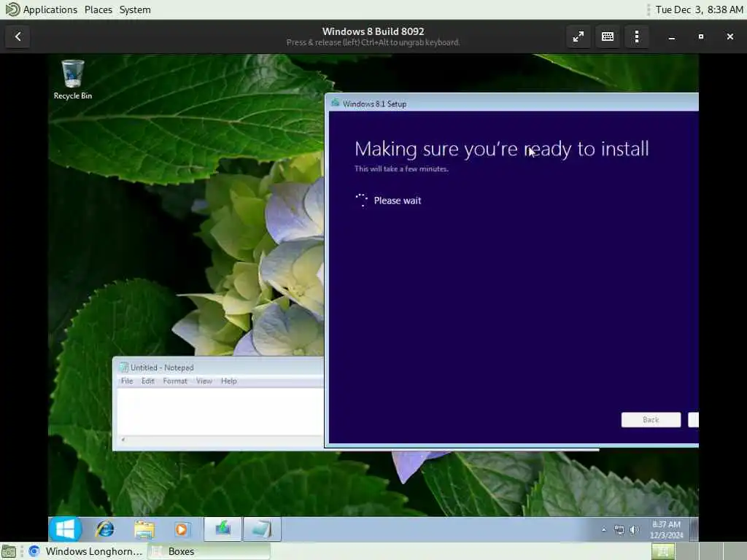Open the network tray icon
This screenshot has height=560, width=747.
(x=619, y=529)
